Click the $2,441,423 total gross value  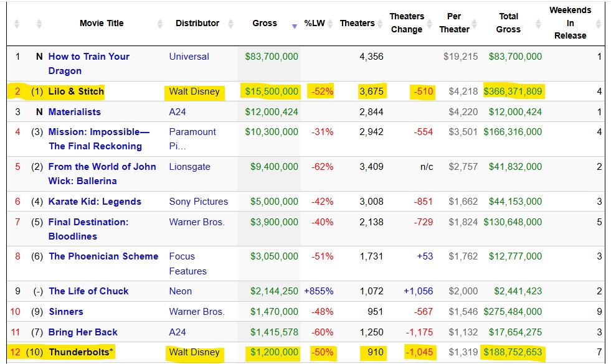[518, 291]
